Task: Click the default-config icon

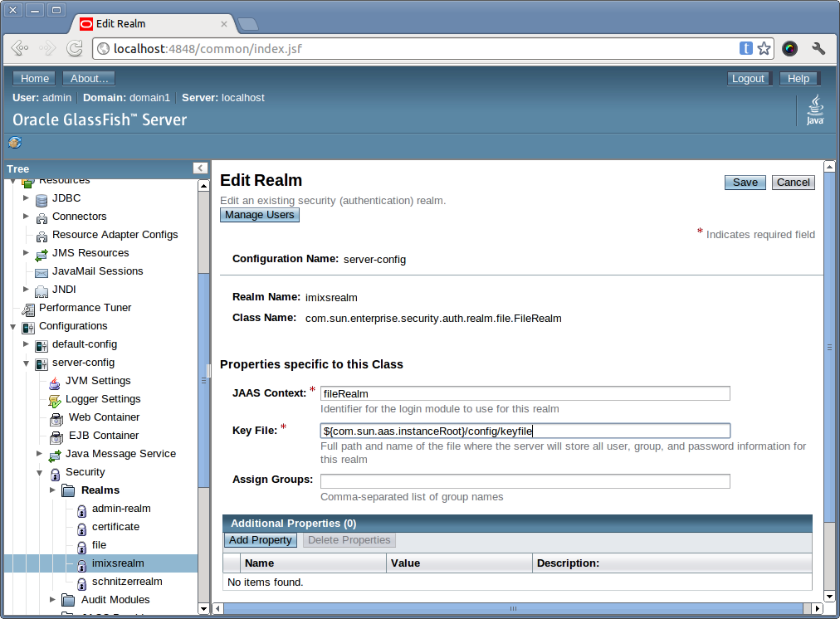Action: [x=42, y=346]
